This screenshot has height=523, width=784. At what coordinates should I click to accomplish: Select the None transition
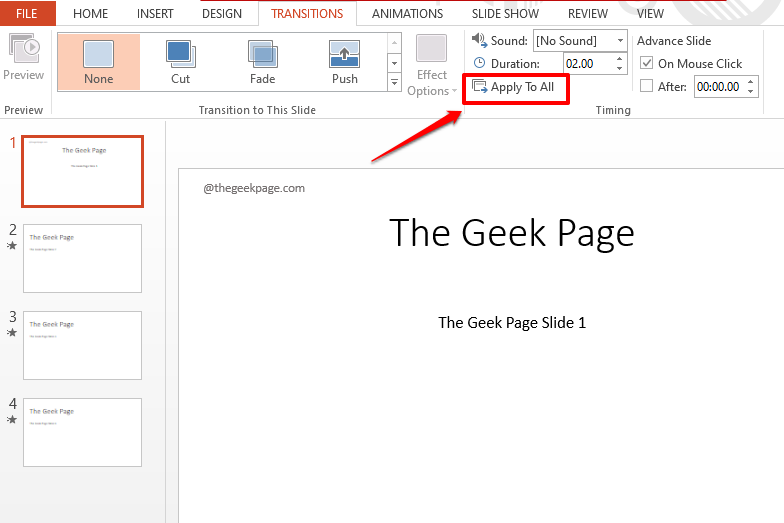tap(98, 62)
